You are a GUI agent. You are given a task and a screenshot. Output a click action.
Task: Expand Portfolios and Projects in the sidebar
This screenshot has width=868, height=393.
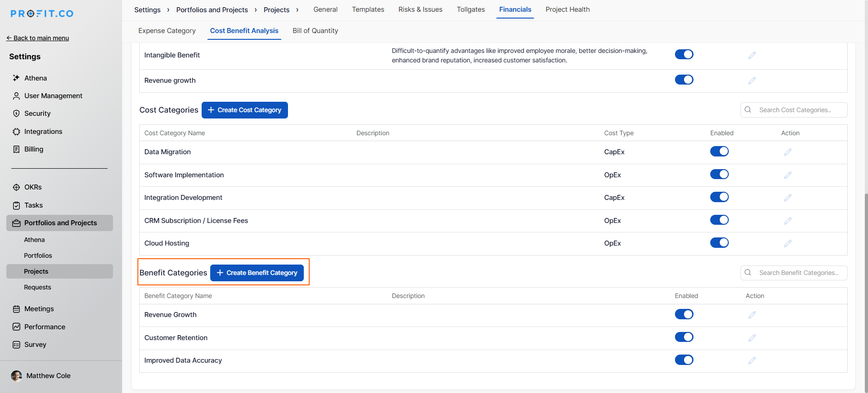(x=60, y=223)
